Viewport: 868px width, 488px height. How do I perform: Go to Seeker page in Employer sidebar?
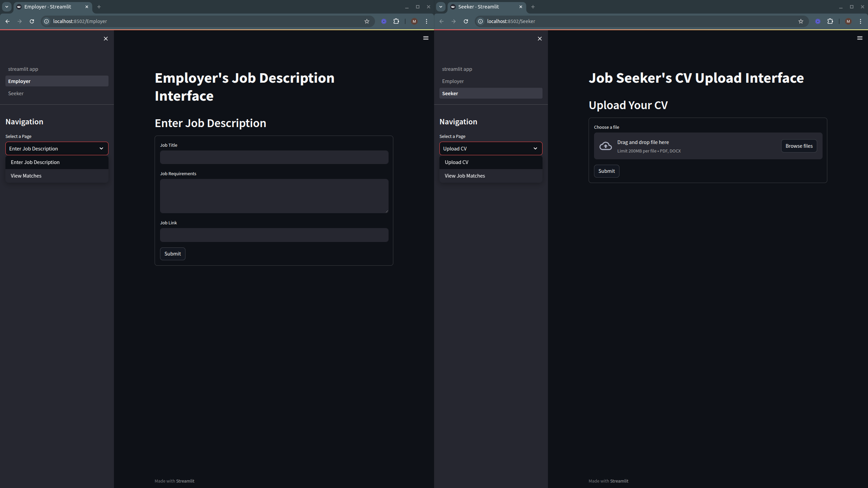point(16,94)
